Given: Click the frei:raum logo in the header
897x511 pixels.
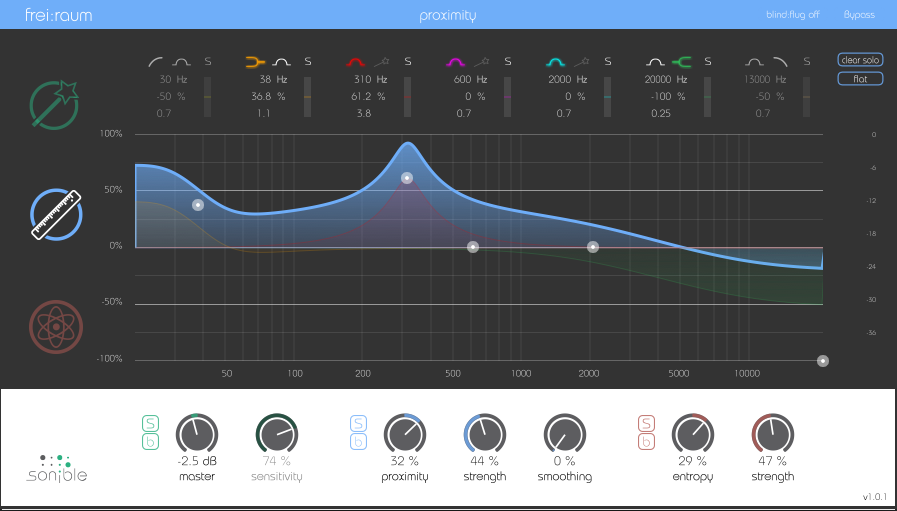Looking at the screenshot, I should (x=59, y=15).
